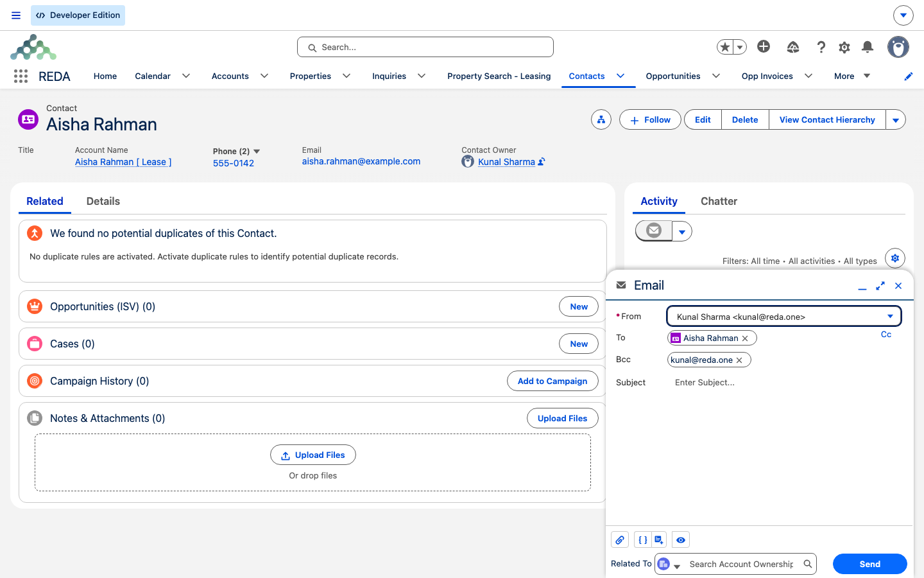Viewport: 924px width, 578px height.
Task: Focus the email Subject field
Action: [x=785, y=383]
